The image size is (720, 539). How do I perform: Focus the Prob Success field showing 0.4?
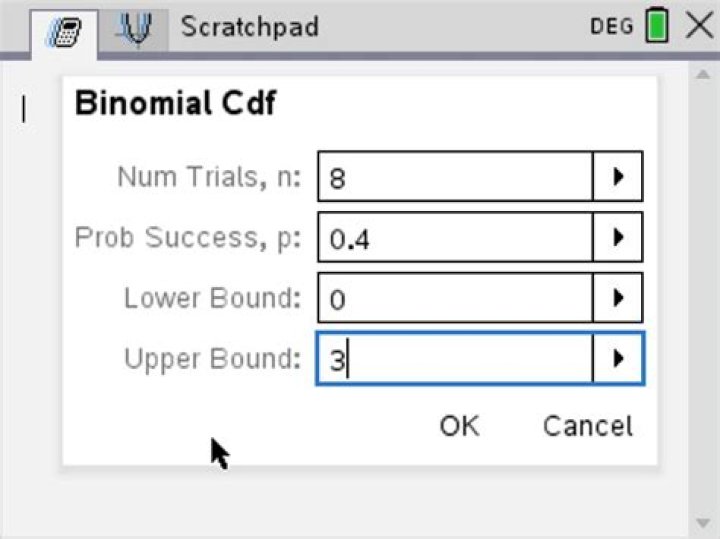pos(455,238)
